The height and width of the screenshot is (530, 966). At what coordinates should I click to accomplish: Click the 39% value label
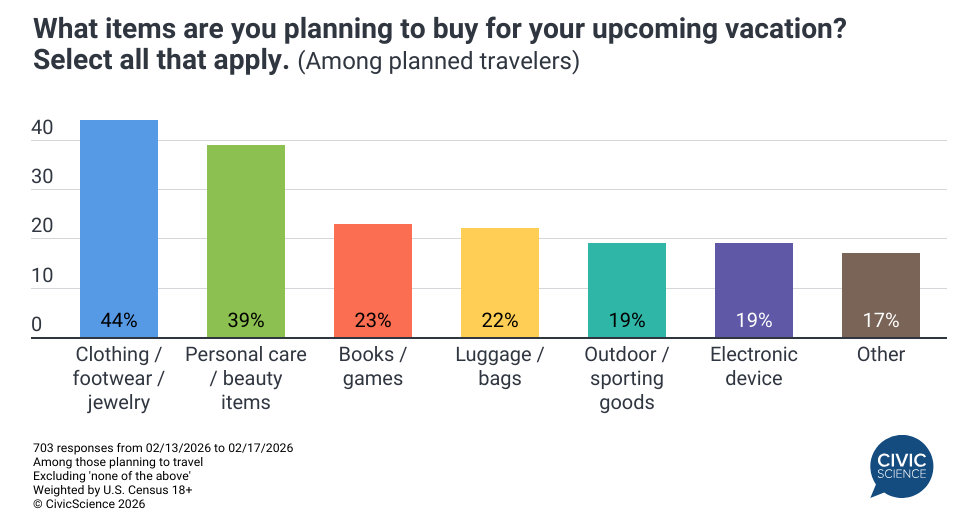(246, 321)
